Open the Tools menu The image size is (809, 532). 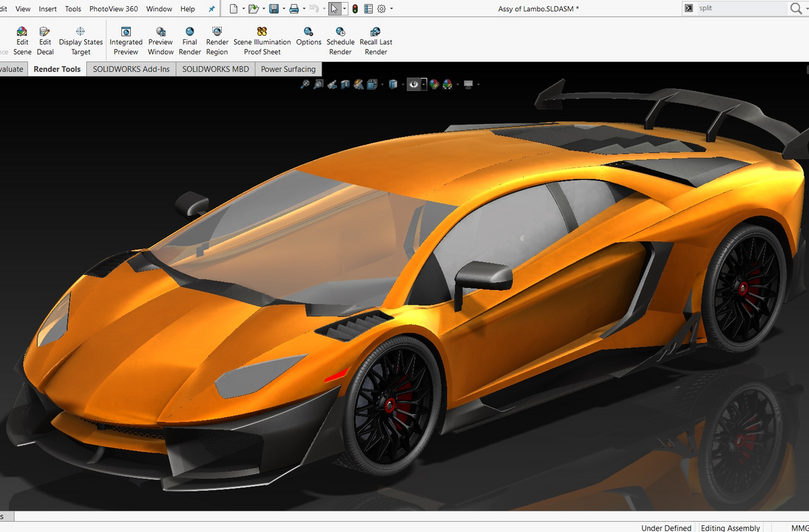(x=73, y=9)
